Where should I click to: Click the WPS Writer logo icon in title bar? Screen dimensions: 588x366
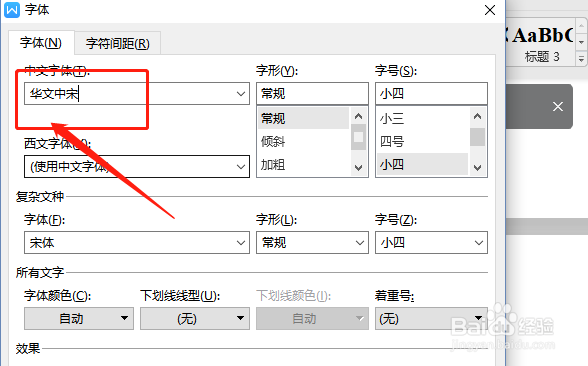12,10
